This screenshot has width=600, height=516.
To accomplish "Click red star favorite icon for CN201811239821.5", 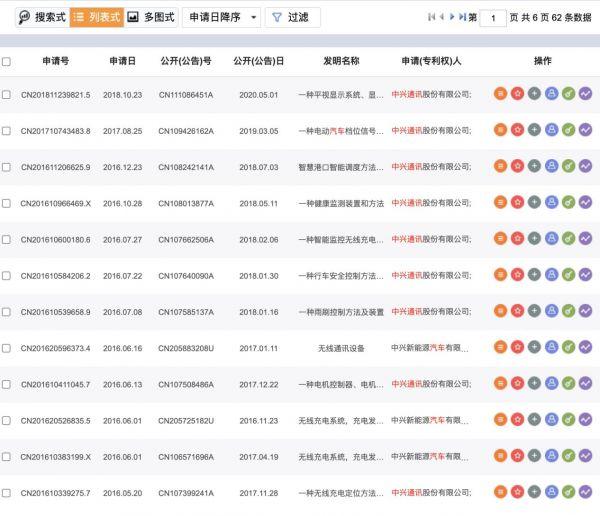I will click(x=517, y=93).
